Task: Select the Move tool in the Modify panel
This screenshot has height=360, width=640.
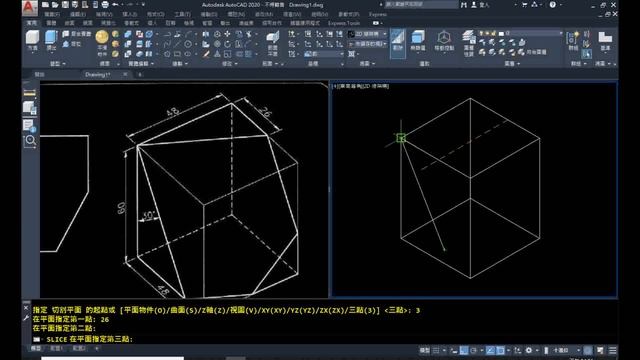Action: pyautogui.click(x=227, y=34)
